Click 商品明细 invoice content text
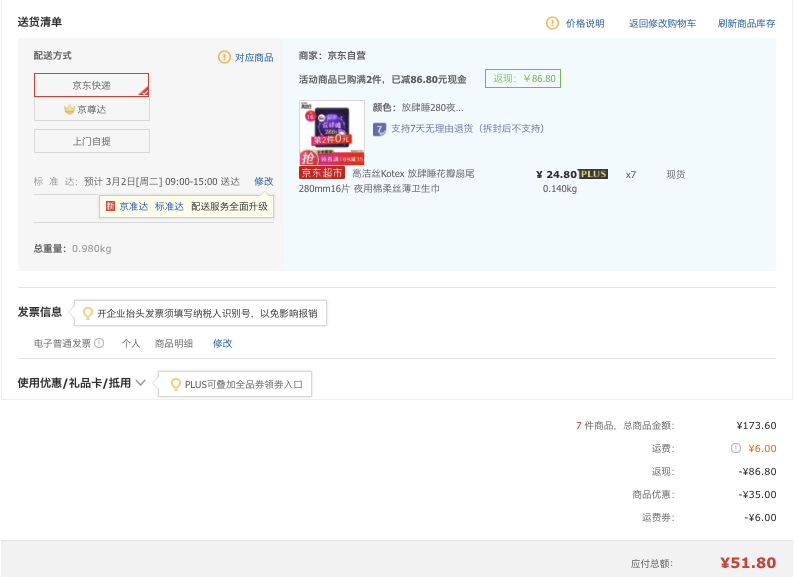Image resolution: width=797 pixels, height=577 pixels. (174, 344)
